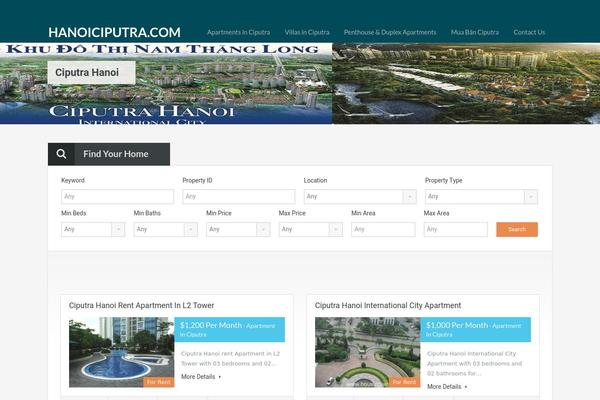Click the magnifier icon beside Find Your Home
This screenshot has width=600, height=400.
61,154
